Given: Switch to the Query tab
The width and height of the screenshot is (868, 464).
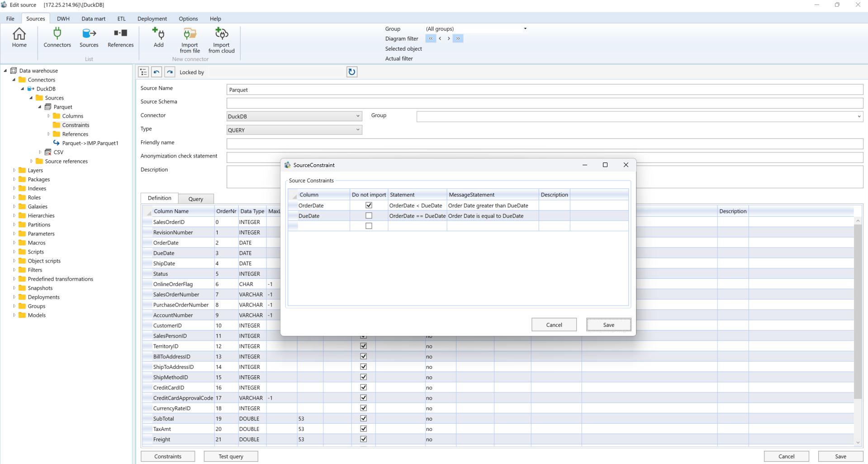Looking at the screenshot, I should [195, 199].
